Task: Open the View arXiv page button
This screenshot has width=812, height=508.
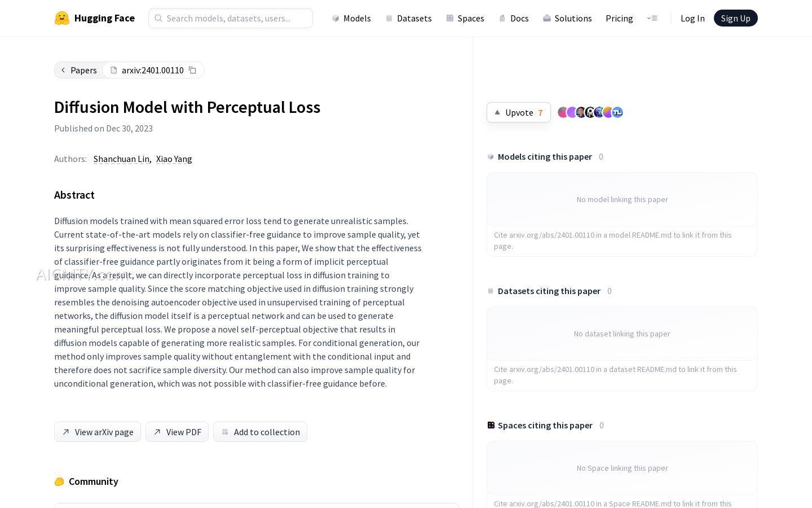Action: 98,432
